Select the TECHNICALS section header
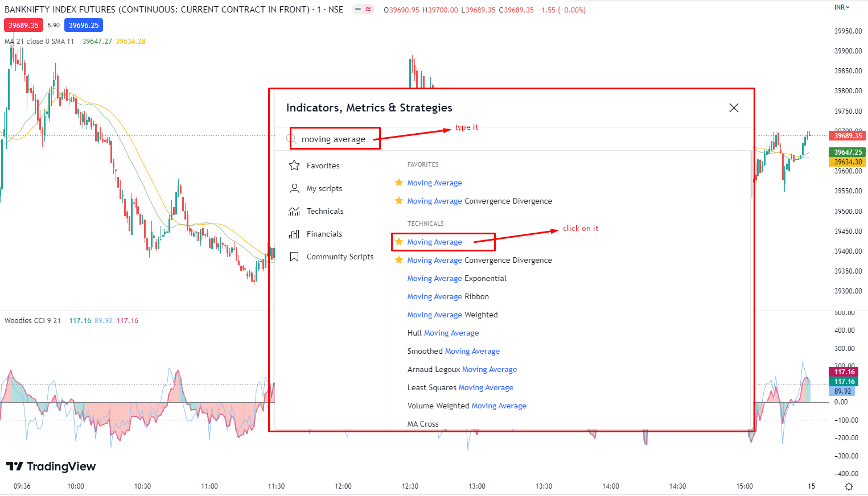Image resolution: width=868 pixels, height=496 pixels. tap(425, 223)
